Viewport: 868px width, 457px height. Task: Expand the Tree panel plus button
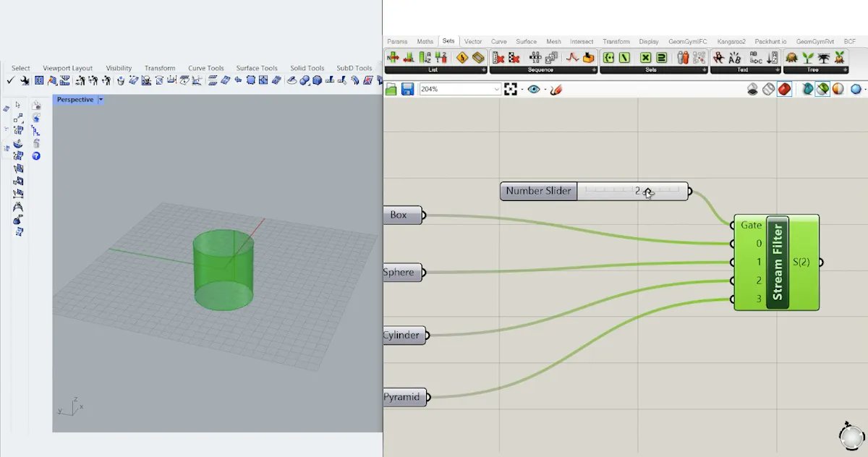click(x=847, y=70)
